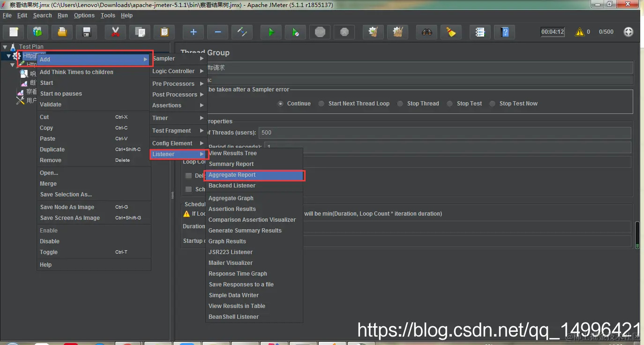Click the Copy toolbar icon
Viewport: 644px width, 345px height.
140,32
